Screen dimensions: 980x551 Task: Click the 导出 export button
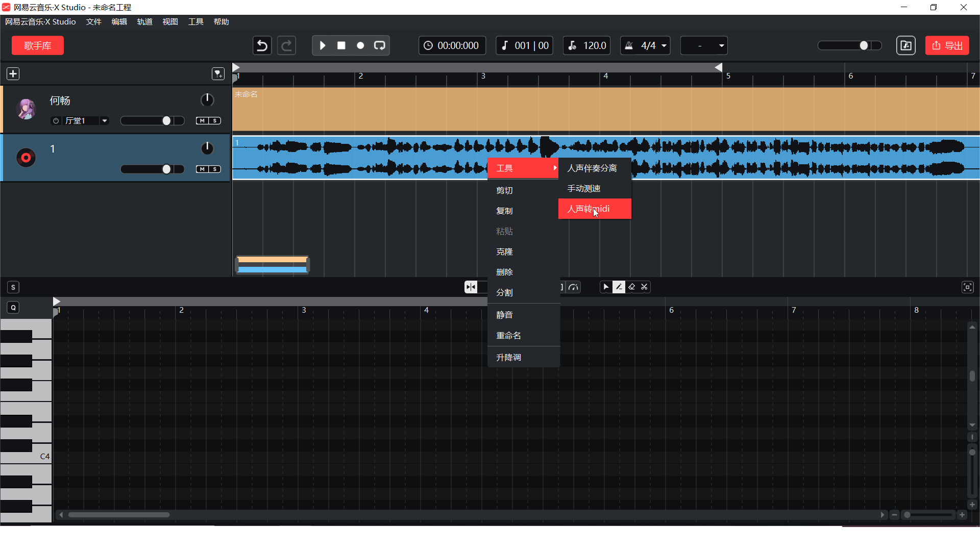click(x=947, y=45)
